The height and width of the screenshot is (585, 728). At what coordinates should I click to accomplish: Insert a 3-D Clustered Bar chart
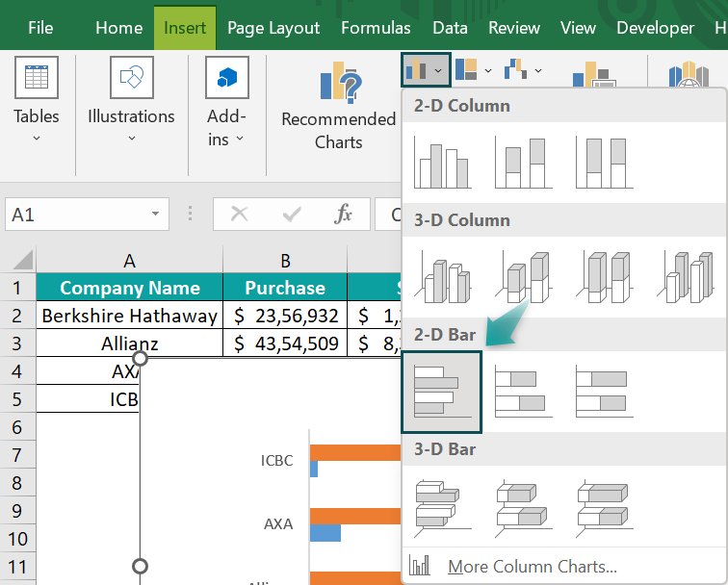tap(442, 509)
